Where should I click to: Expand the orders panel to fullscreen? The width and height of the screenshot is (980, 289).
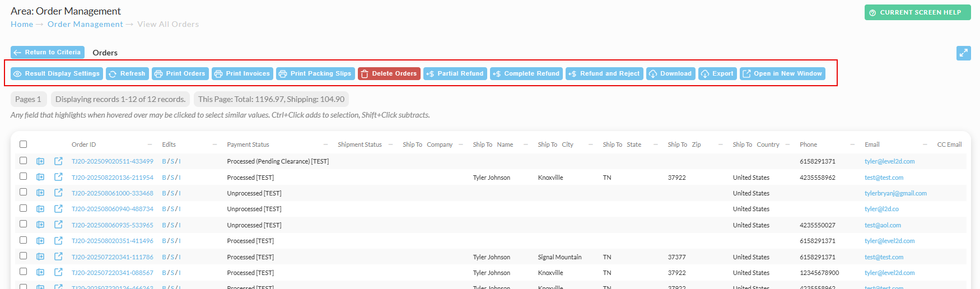(963, 53)
